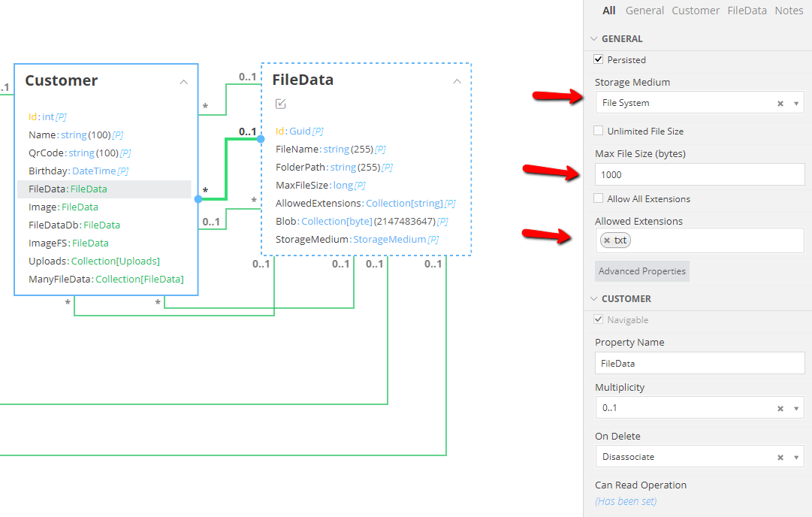Open the Can Read Operation link
812x517 pixels.
pos(626,501)
